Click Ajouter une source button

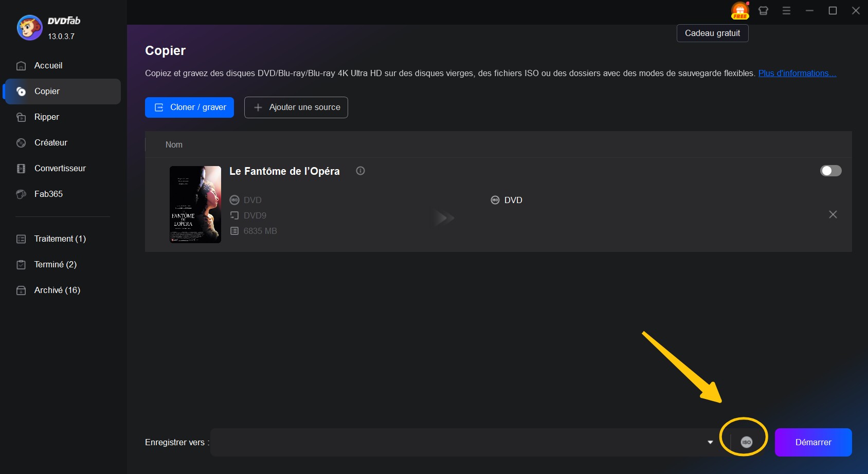(x=296, y=107)
